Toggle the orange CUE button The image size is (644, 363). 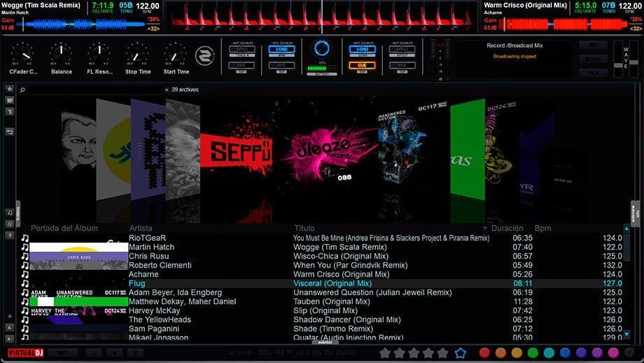(x=362, y=65)
